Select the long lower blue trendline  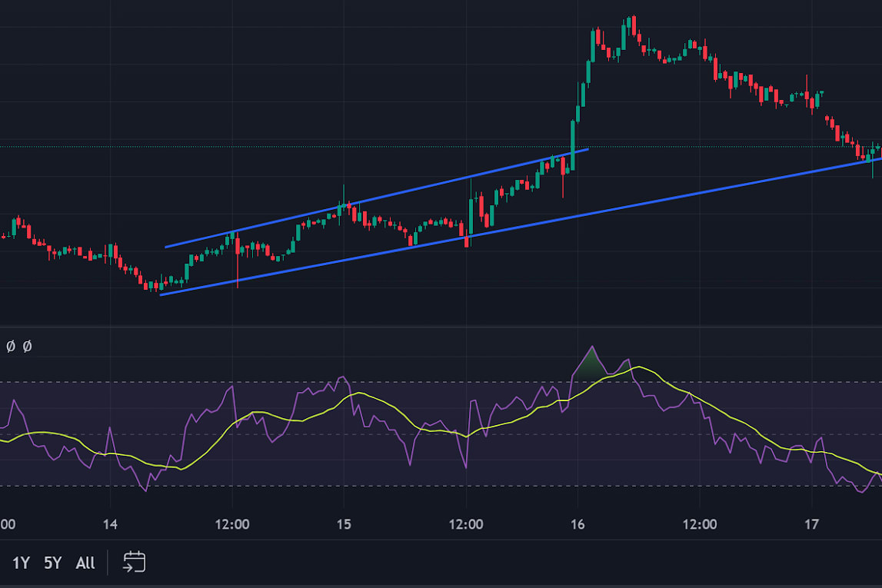coord(521,227)
